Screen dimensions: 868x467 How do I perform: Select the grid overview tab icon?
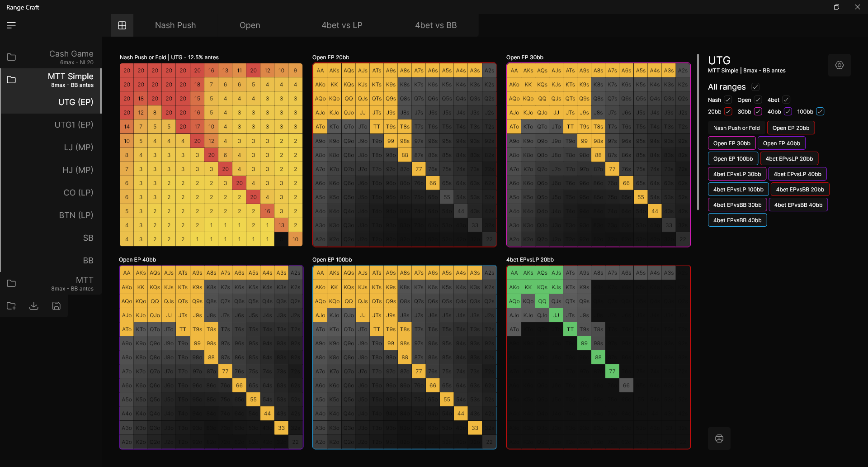click(122, 25)
